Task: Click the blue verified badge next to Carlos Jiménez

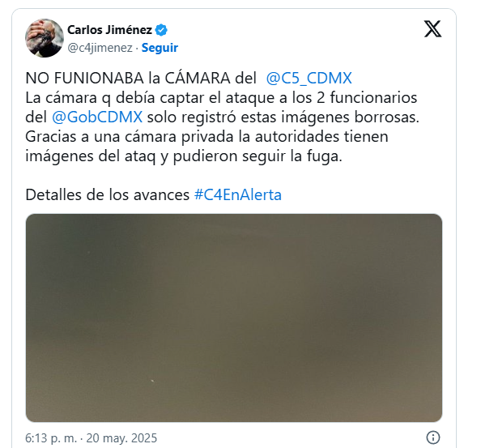Action: click(x=161, y=30)
